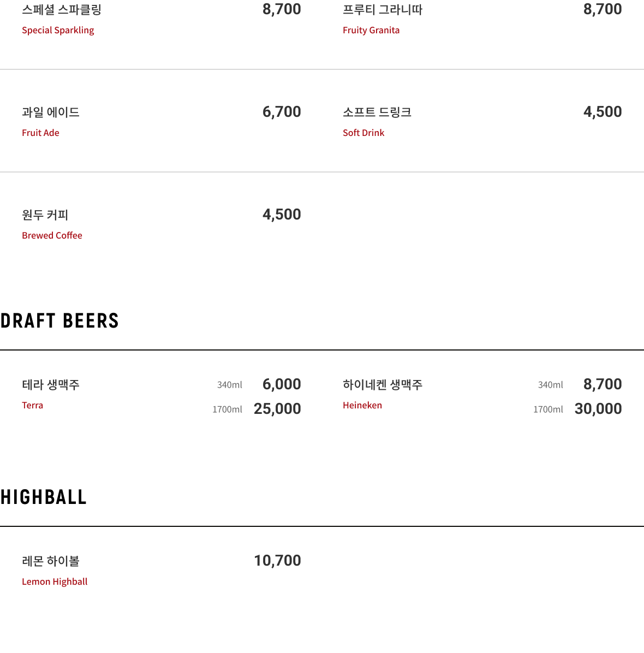Select the Soft Drink item
Viewport: 644px width, 653px height.
[363, 133]
